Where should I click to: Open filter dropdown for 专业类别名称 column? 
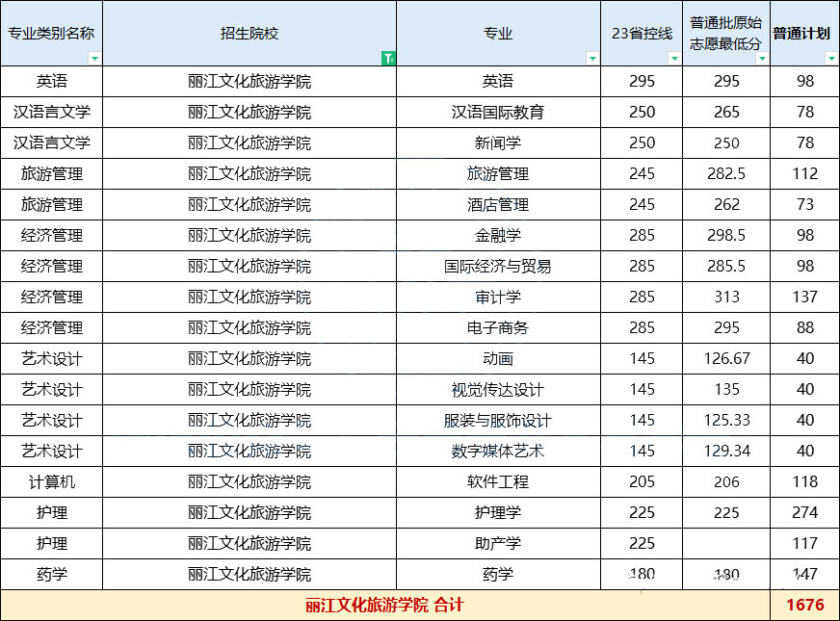pyautogui.click(x=94, y=58)
